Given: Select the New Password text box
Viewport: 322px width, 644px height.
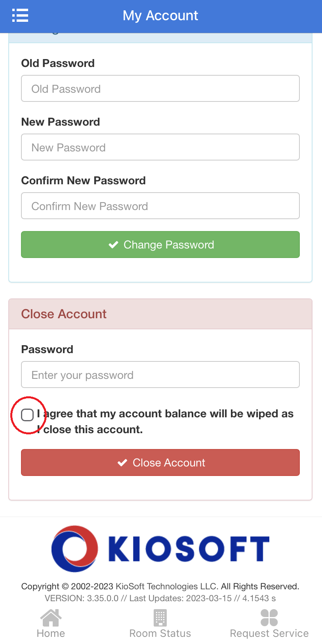Looking at the screenshot, I should click(160, 147).
